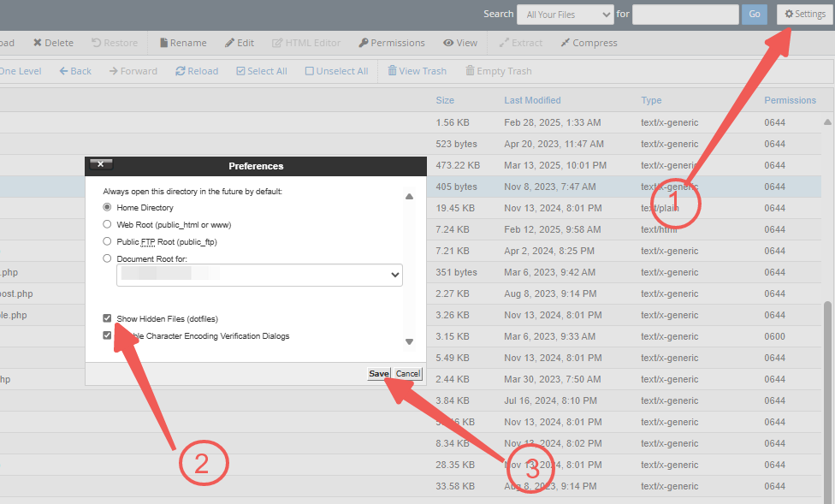Click the 33.58 KB size cell
The height and width of the screenshot is (504, 835).
(455, 486)
